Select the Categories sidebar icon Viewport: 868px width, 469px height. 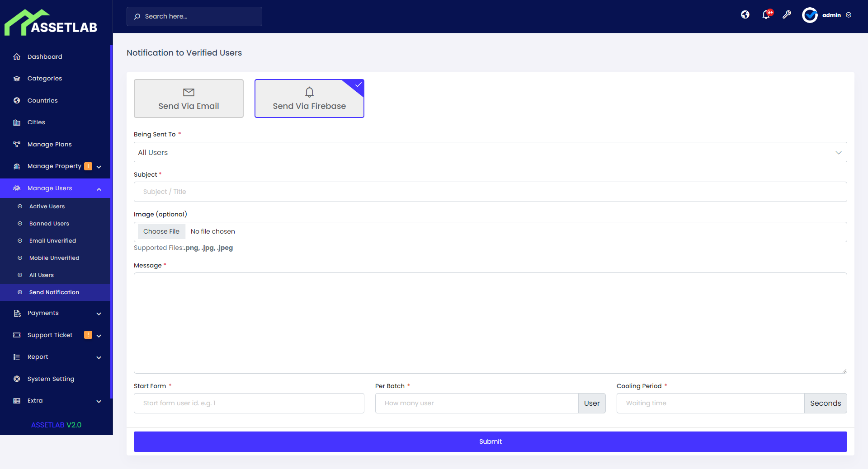(16, 78)
